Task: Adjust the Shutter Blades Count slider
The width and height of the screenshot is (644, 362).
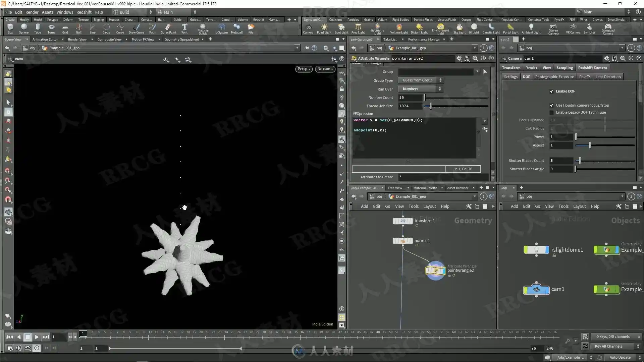Action: tap(605, 161)
